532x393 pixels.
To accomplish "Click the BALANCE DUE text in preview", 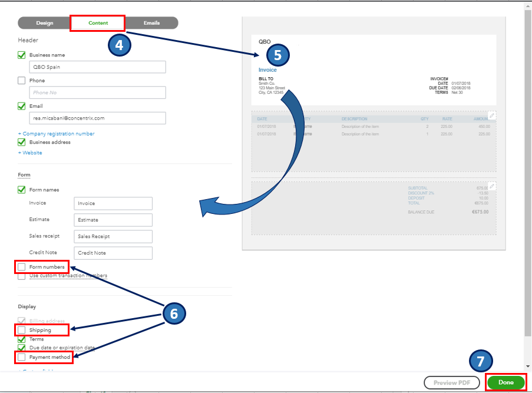I will (421, 212).
